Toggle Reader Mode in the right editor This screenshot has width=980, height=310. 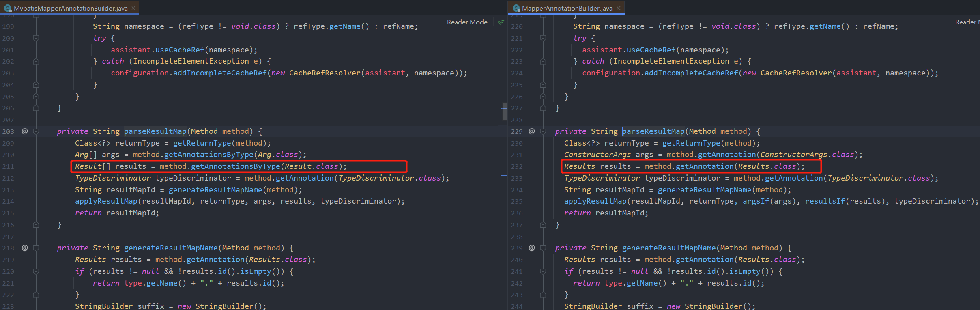pyautogui.click(x=967, y=22)
